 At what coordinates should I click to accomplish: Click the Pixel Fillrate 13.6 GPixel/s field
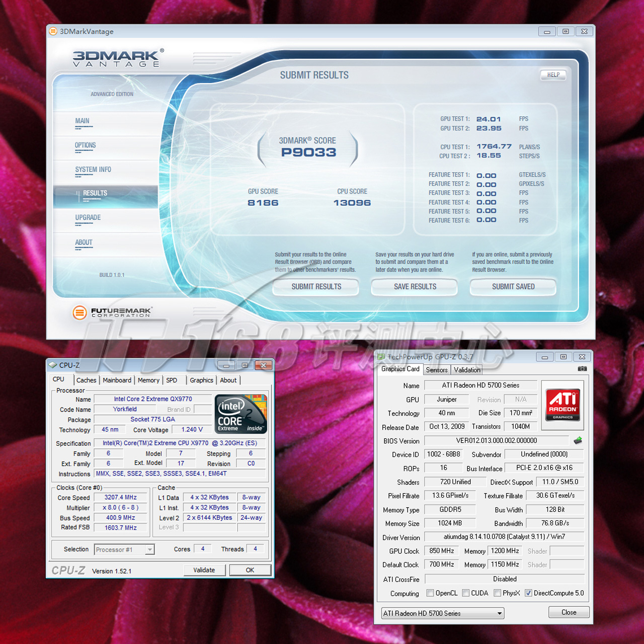450,496
